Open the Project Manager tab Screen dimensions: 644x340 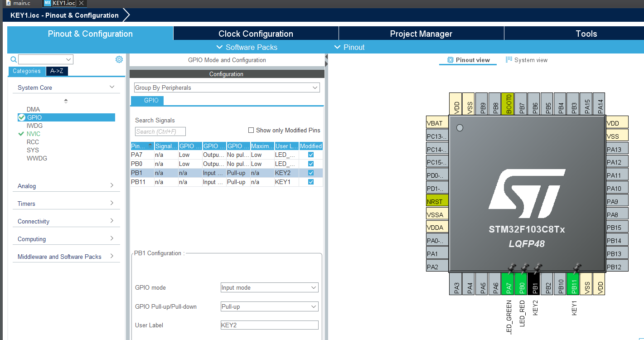(x=421, y=34)
